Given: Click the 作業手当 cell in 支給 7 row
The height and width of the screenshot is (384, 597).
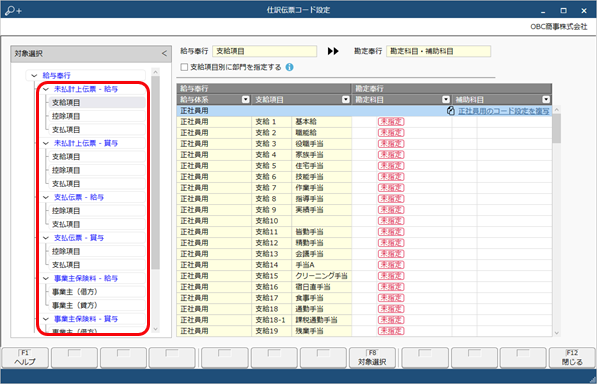Looking at the screenshot, I should click(322, 188).
